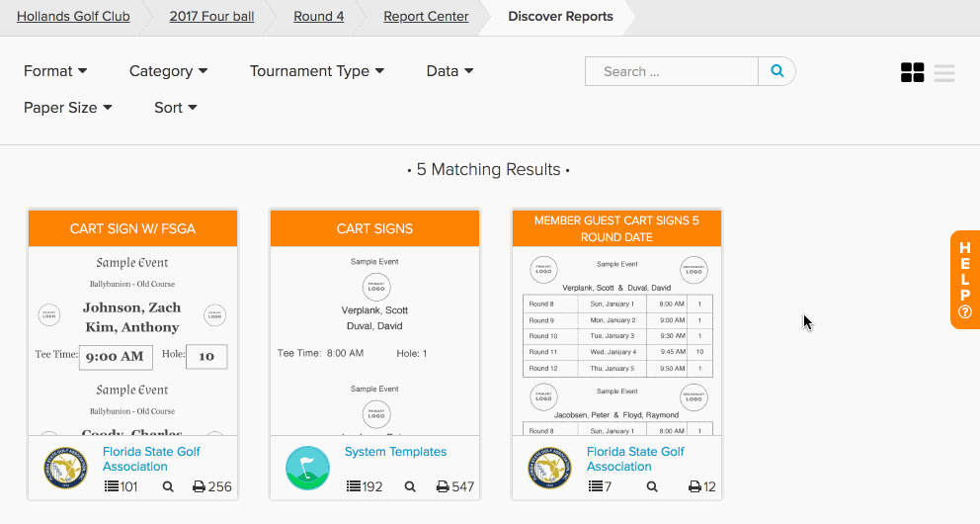Click Member Guest Cart Signs 5 Round Date header

(x=616, y=228)
